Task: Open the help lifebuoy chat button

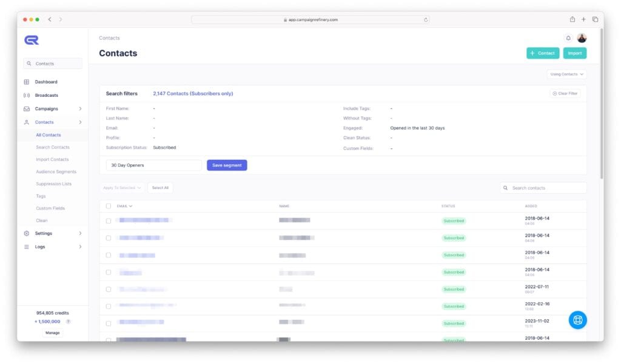Action: 578,320
